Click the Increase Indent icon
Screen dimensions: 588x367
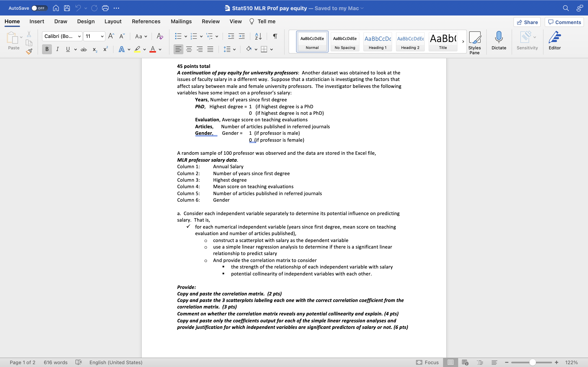click(x=242, y=36)
